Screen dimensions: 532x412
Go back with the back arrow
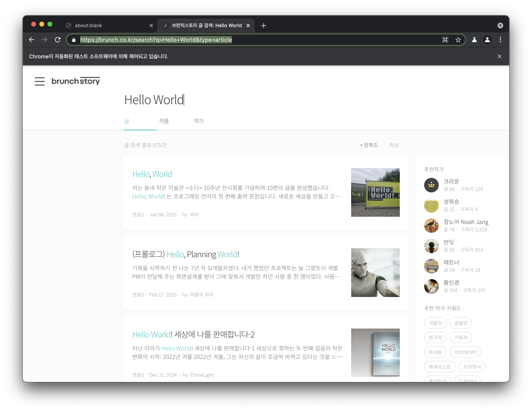(x=32, y=40)
